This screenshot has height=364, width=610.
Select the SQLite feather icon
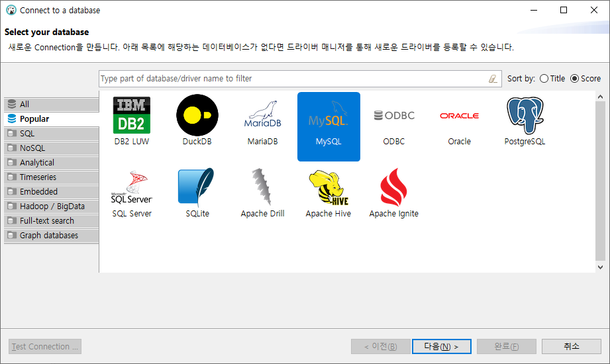[x=197, y=187]
